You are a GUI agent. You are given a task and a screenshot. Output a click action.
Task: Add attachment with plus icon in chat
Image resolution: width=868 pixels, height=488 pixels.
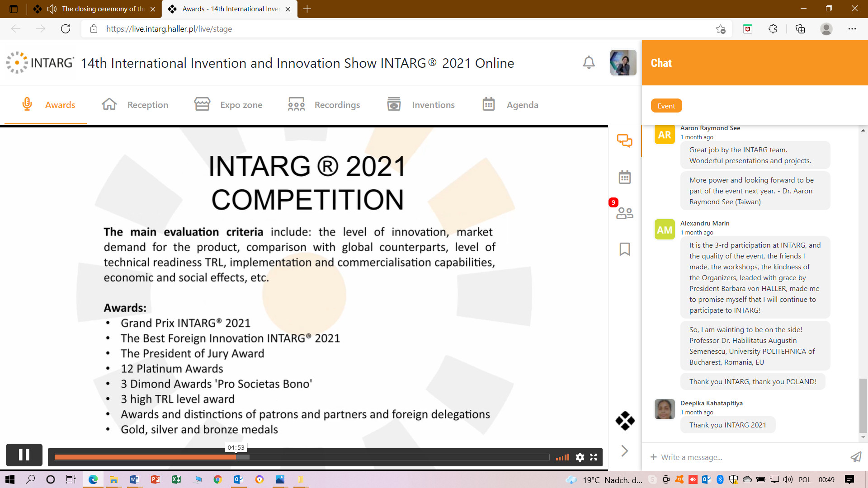point(653,457)
